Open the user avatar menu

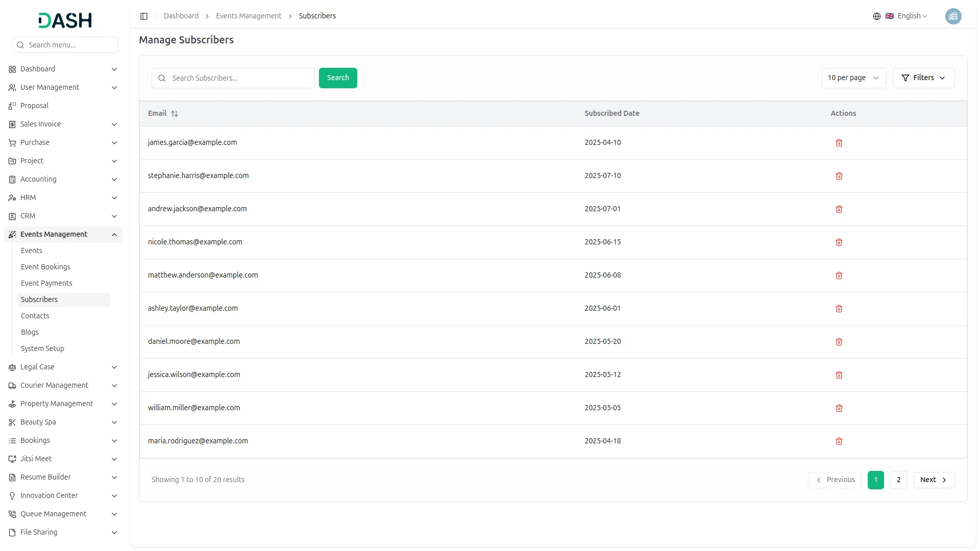952,16
